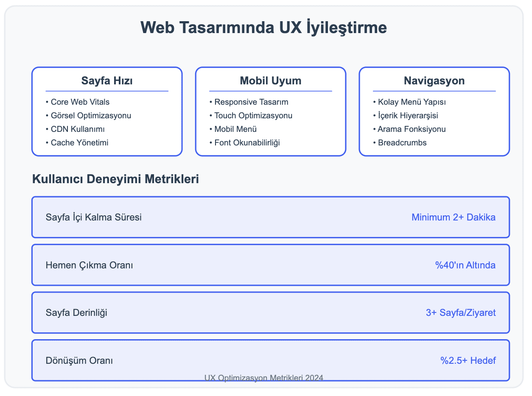532x396 pixels.
Task: Click the Sayfa Hızı card header
Action: [106, 81]
